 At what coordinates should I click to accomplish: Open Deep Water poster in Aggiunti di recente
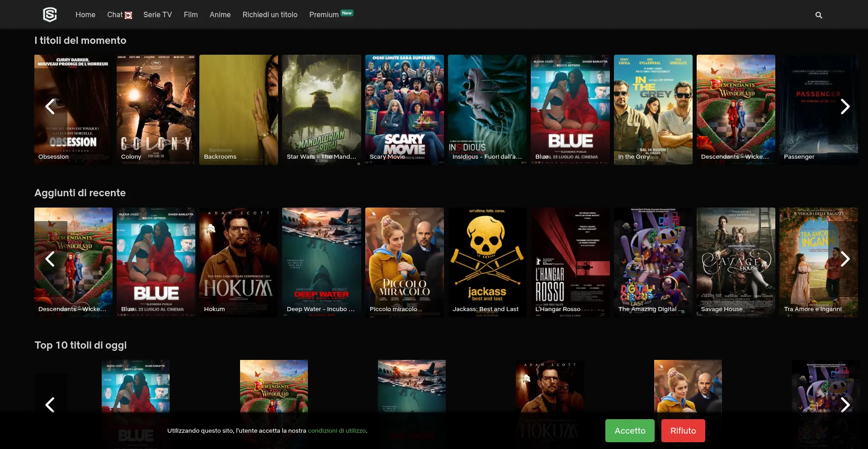321,262
